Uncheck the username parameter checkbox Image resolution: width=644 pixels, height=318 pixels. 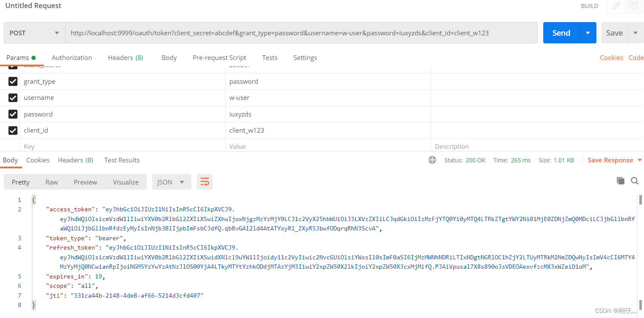pos(13,98)
